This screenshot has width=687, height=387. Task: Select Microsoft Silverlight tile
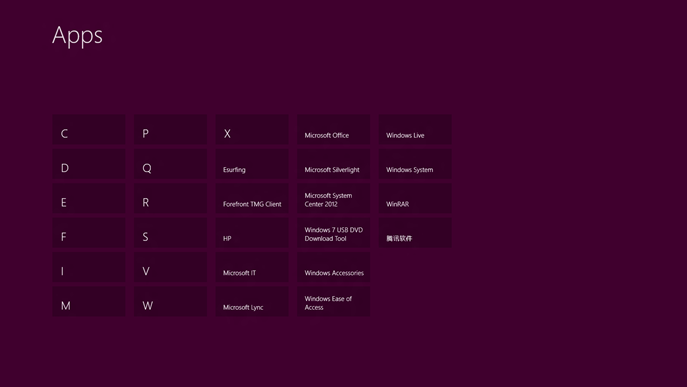point(333,164)
